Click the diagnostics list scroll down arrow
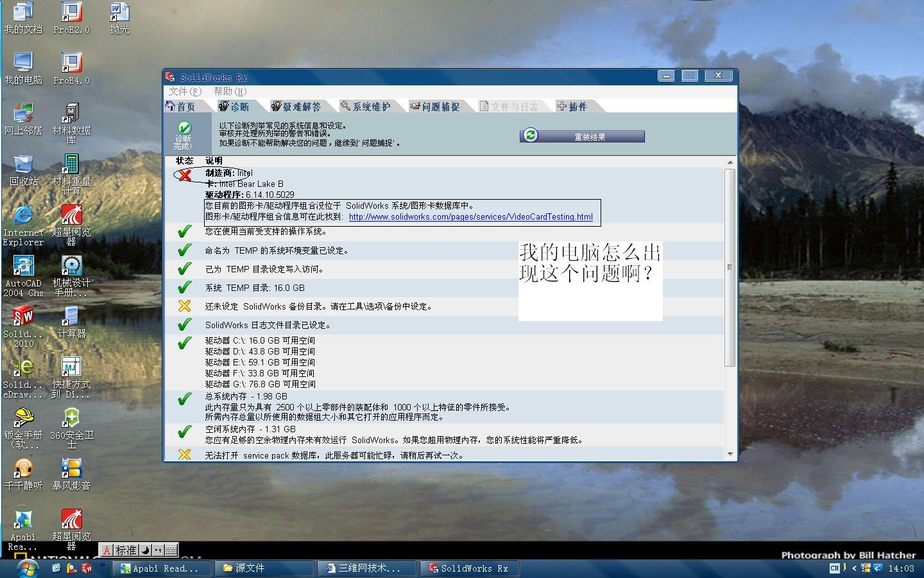 tap(730, 454)
